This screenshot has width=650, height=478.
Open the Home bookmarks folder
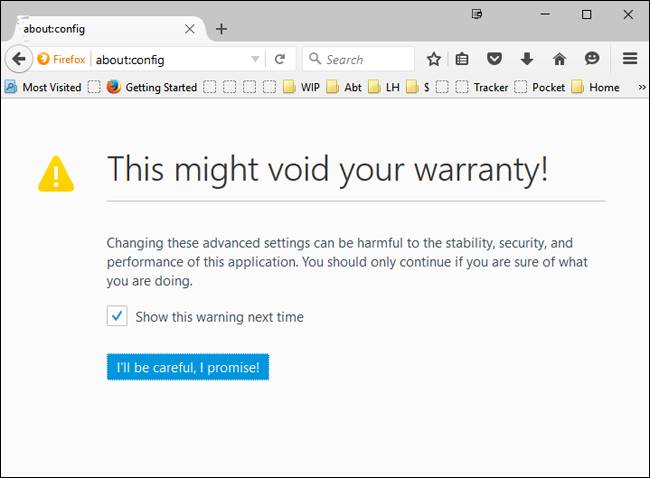click(595, 87)
